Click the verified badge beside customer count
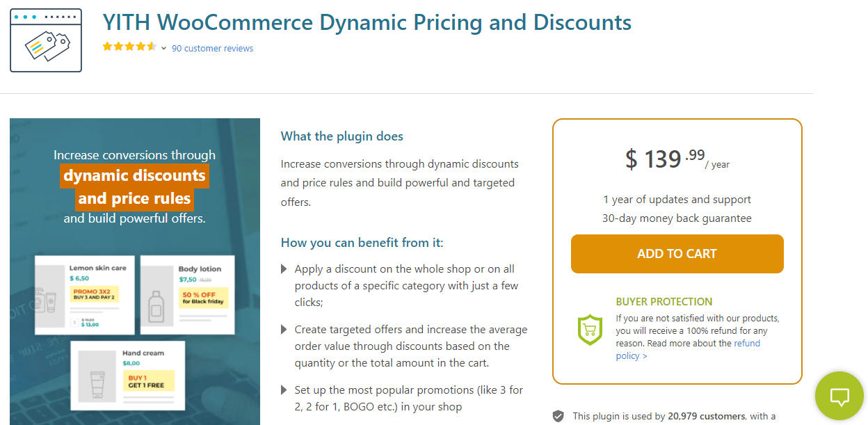This screenshot has height=425, width=868. tap(558, 416)
